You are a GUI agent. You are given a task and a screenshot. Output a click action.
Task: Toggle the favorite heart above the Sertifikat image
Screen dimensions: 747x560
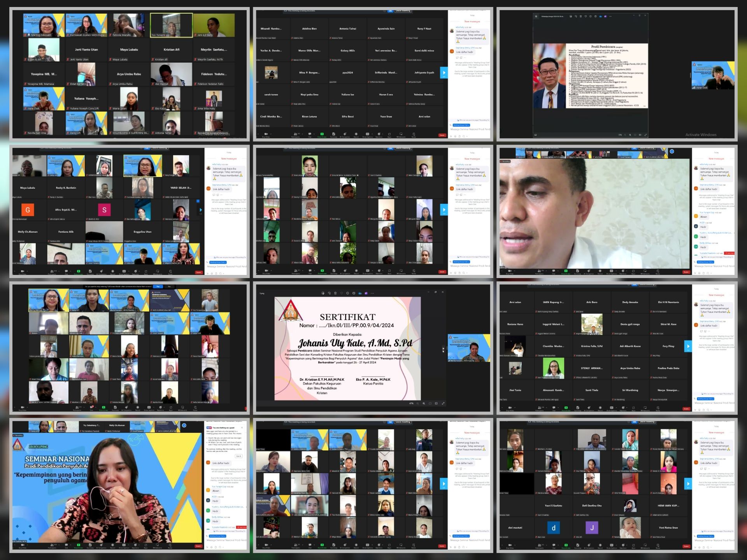[341, 293]
